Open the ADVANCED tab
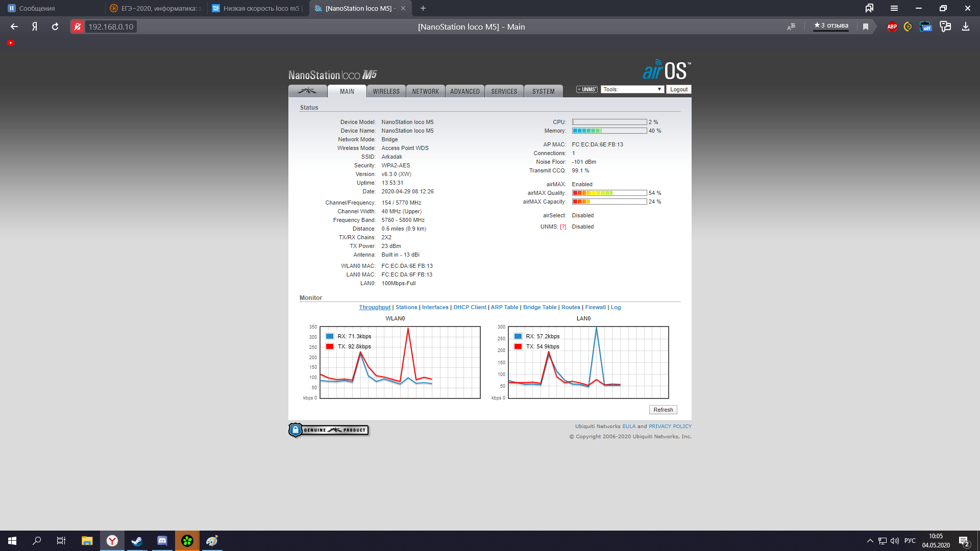This screenshot has width=980, height=551. [464, 91]
